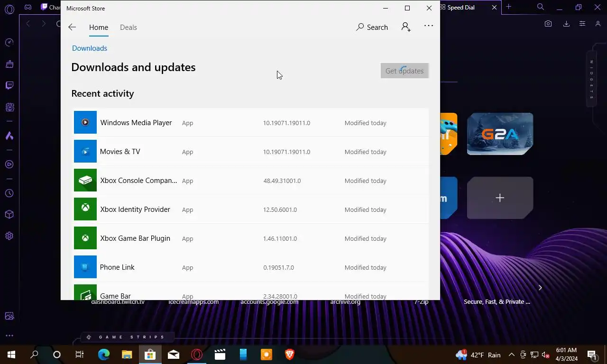Image resolution: width=607 pixels, height=364 pixels.
Task: Go back in Microsoft Store
Action: click(72, 27)
